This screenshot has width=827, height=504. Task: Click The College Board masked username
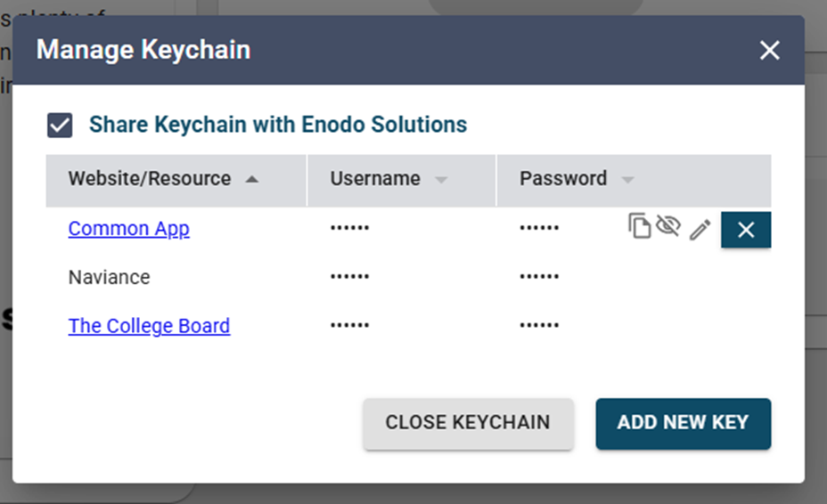[x=349, y=325]
